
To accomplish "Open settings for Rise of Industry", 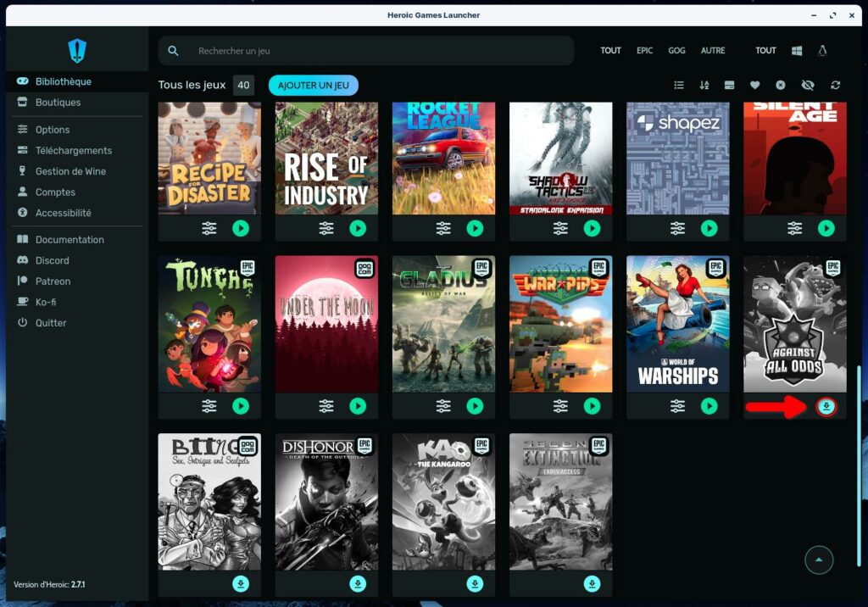I will click(x=326, y=228).
